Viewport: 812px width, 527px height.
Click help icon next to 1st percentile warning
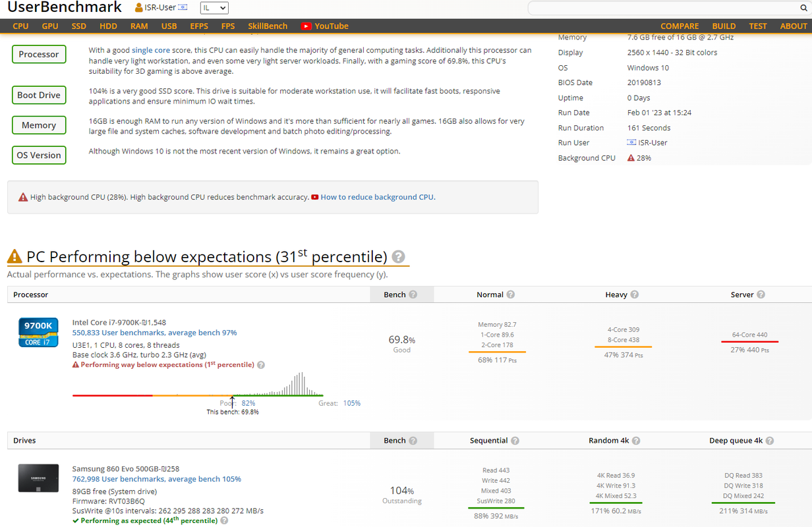click(x=261, y=365)
